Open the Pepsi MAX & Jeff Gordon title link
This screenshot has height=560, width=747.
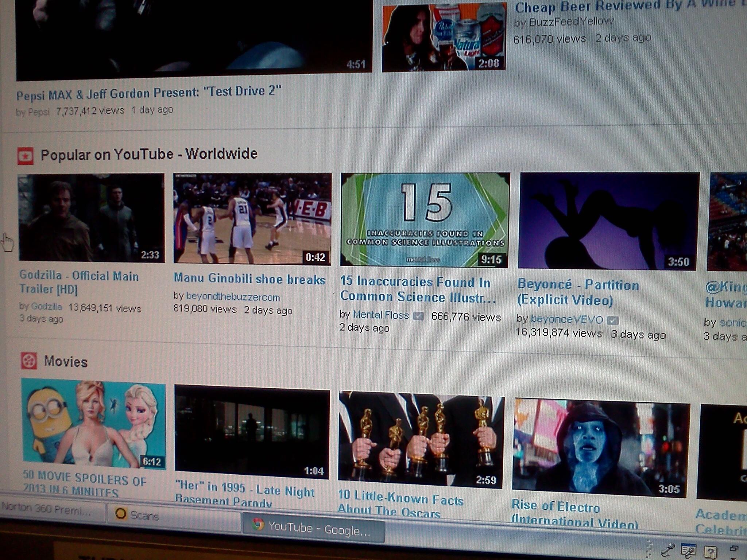coord(149,93)
